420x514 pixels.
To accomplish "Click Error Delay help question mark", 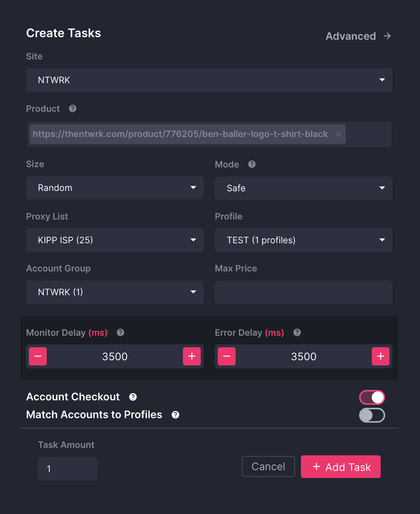I will (x=297, y=332).
